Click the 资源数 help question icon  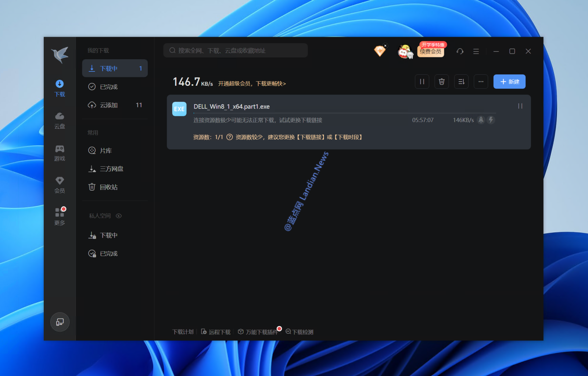229,137
